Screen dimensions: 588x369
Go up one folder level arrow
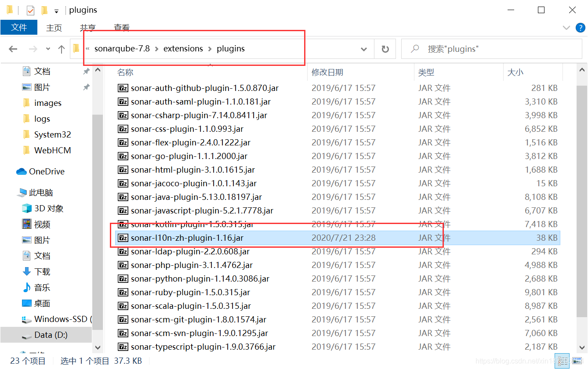[x=62, y=49]
